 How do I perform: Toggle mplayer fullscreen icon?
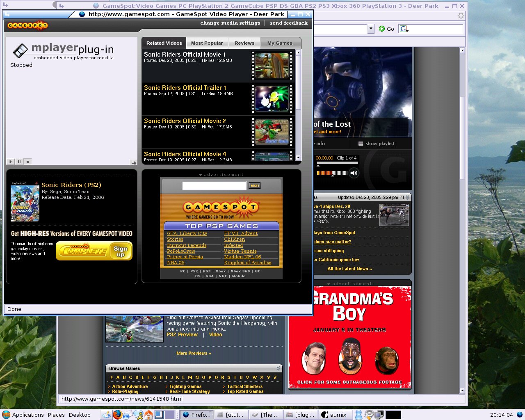click(x=134, y=162)
